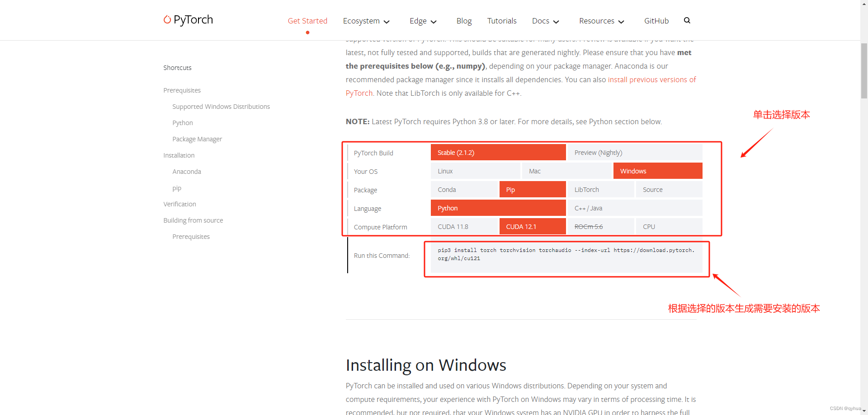
Task: Click the scrollbar up arrow
Action: pos(864,3)
